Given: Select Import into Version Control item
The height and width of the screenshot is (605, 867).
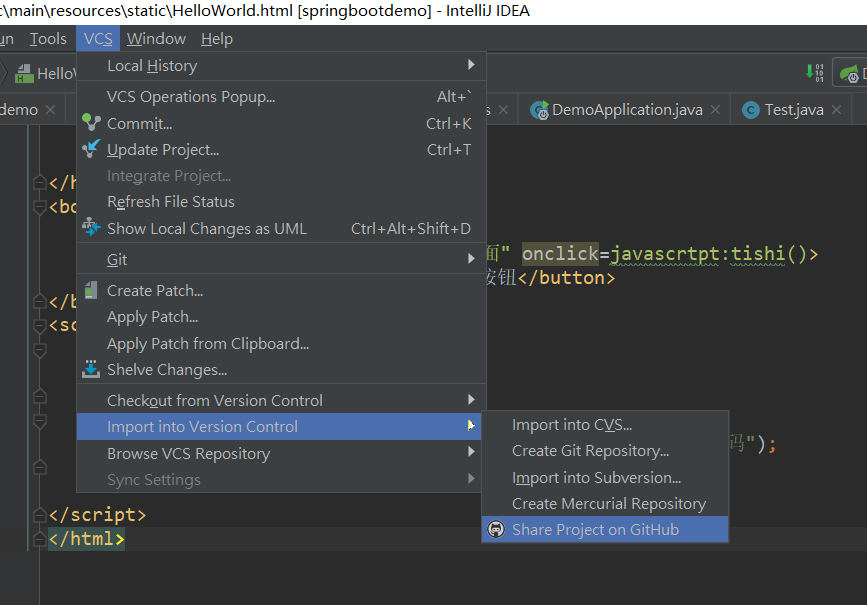Looking at the screenshot, I should point(281,426).
